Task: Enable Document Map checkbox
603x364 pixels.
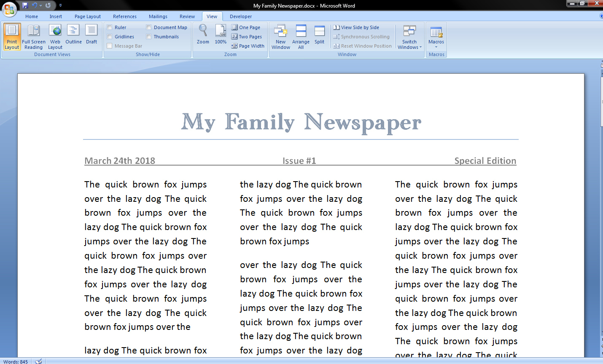Action: [149, 27]
